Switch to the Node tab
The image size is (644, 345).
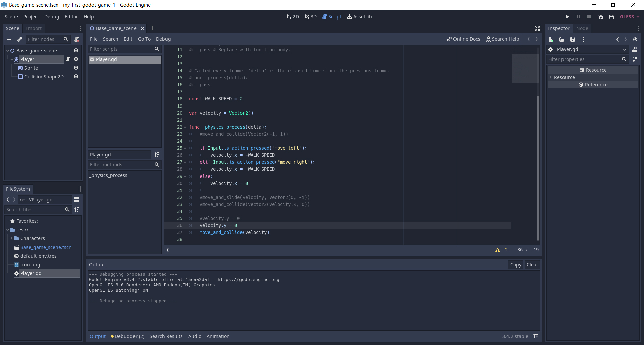tap(582, 28)
